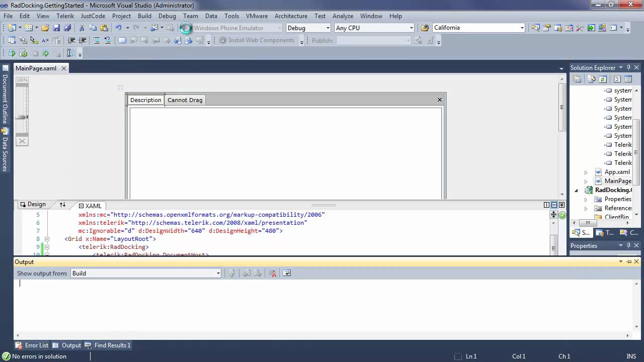Collapse the telerik:RadDocking code region
Image resolution: width=644 pixels, height=362 pixels.
click(47, 247)
